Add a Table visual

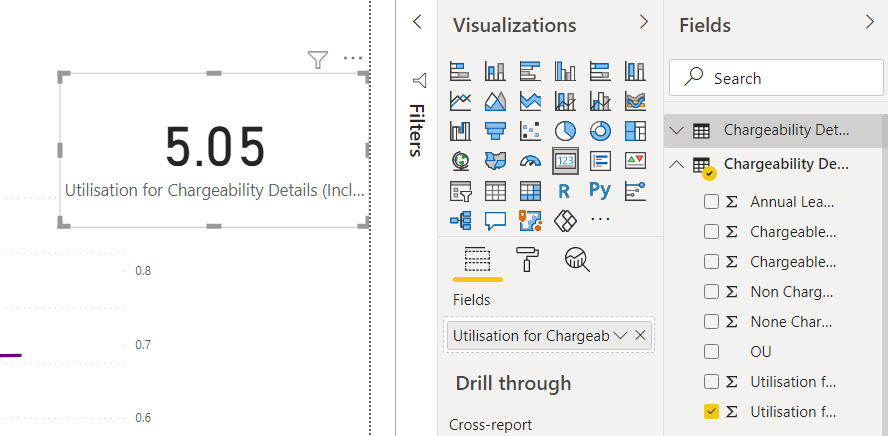tap(496, 191)
